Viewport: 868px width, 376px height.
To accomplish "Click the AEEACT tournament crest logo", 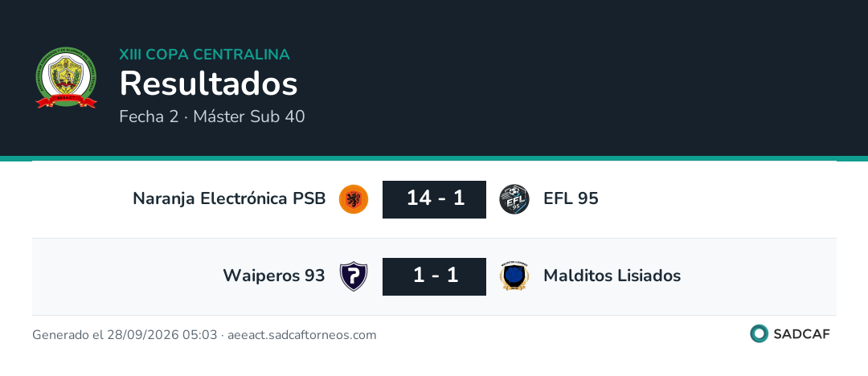I will coord(66,77).
